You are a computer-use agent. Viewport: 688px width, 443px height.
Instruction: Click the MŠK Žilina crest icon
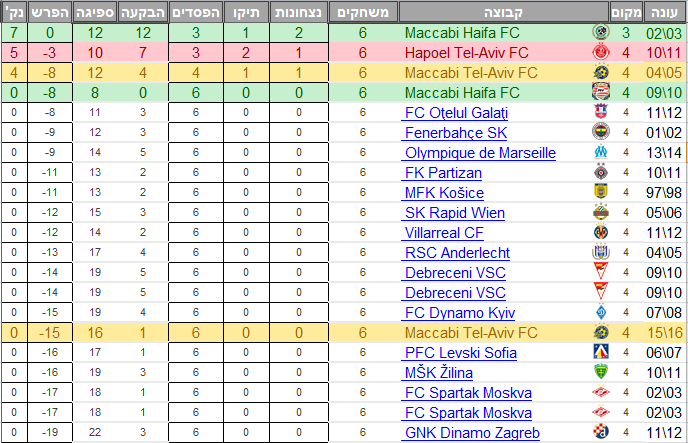600,372
